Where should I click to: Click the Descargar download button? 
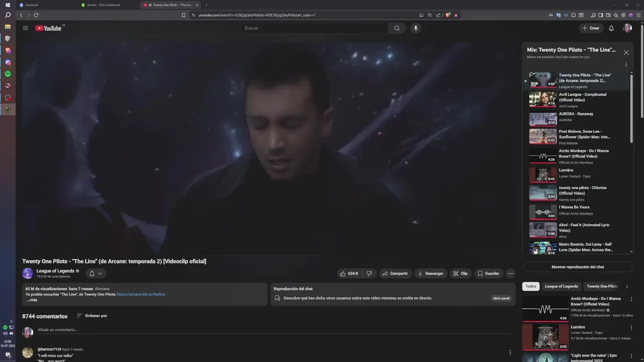click(x=431, y=274)
